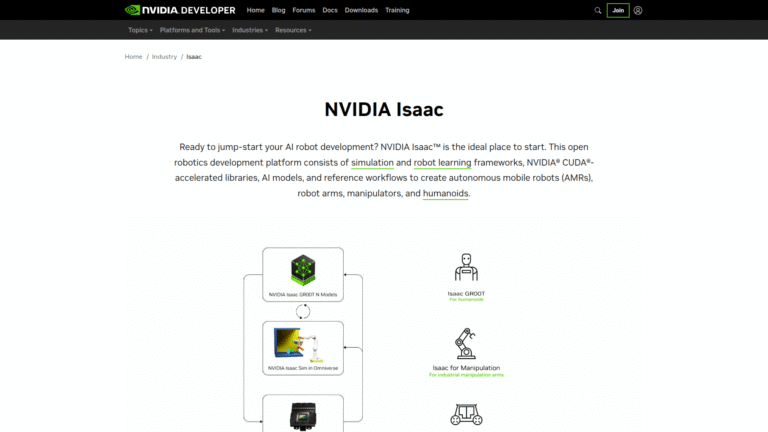The width and height of the screenshot is (768, 432).
Task: Click For industrial manipulation arms subtitle
Action: pyautogui.click(x=466, y=375)
